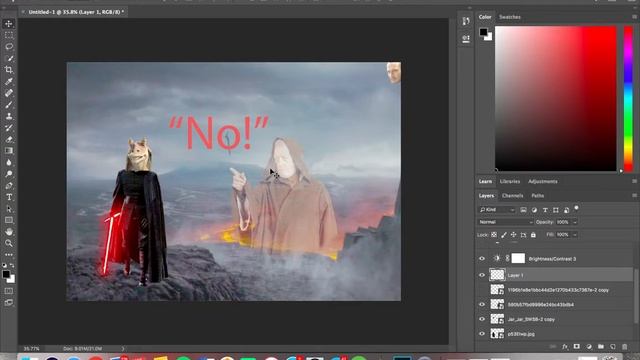
Task: Open the status bar info arrow
Action: point(123,349)
